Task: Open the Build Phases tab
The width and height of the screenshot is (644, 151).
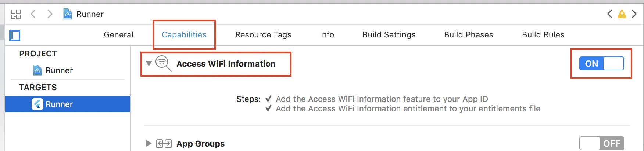Action: pyautogui.click(x=468, y=35)
